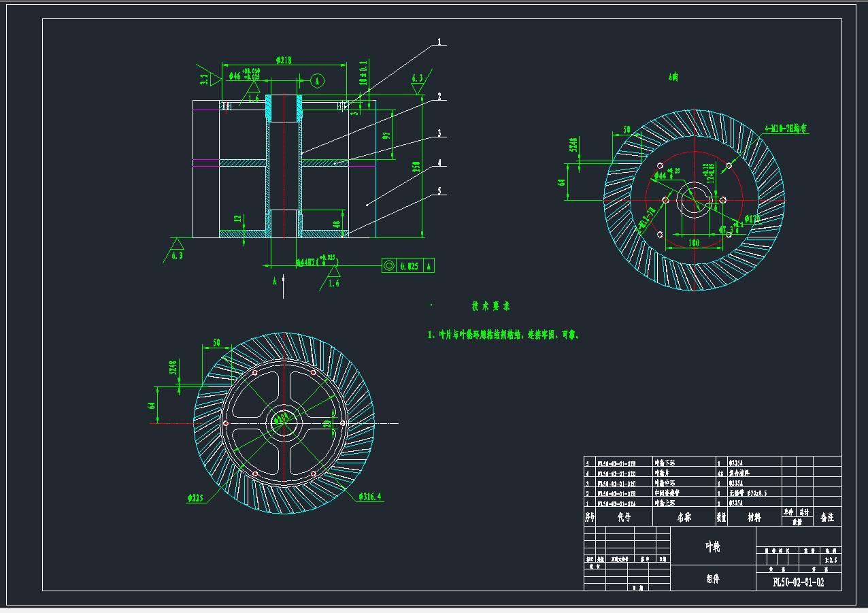The height and width of the screenshot is (613, 868).
Task: Select the 1.6 roughness value below Φ44H7
Action: coord(333,284)
